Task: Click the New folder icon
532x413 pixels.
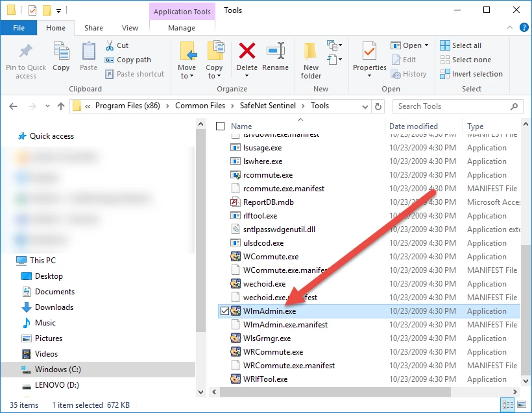Action: click(x=311, y=52)
